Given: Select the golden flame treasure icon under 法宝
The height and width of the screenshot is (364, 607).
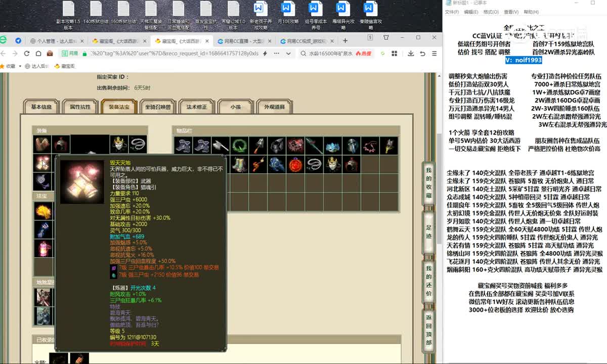Looking at the screenshot, I should click(x=42, y=210).
